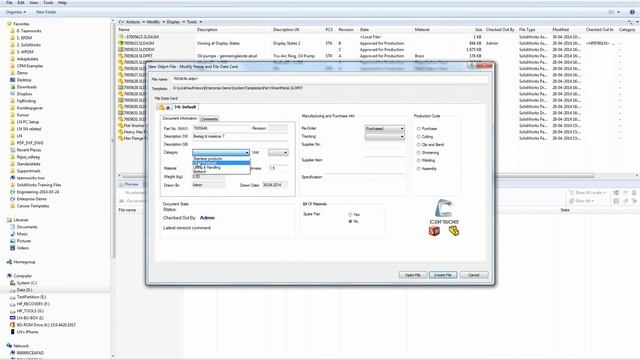Set Spare Part to No

point(350,221)
